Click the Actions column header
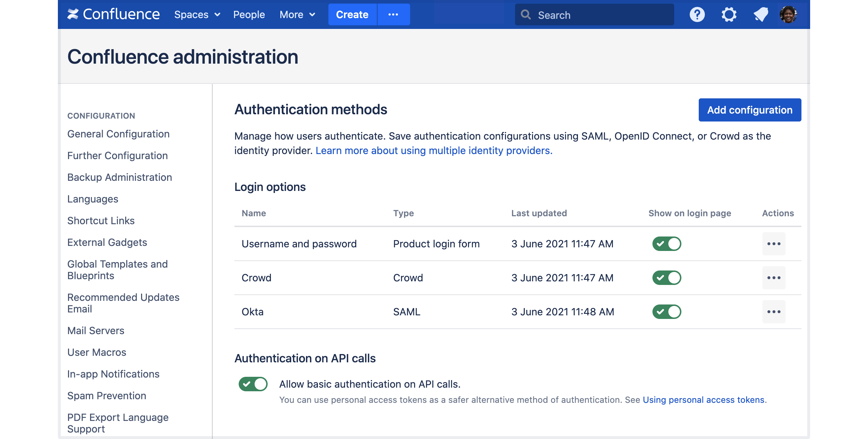 [778, 213]
